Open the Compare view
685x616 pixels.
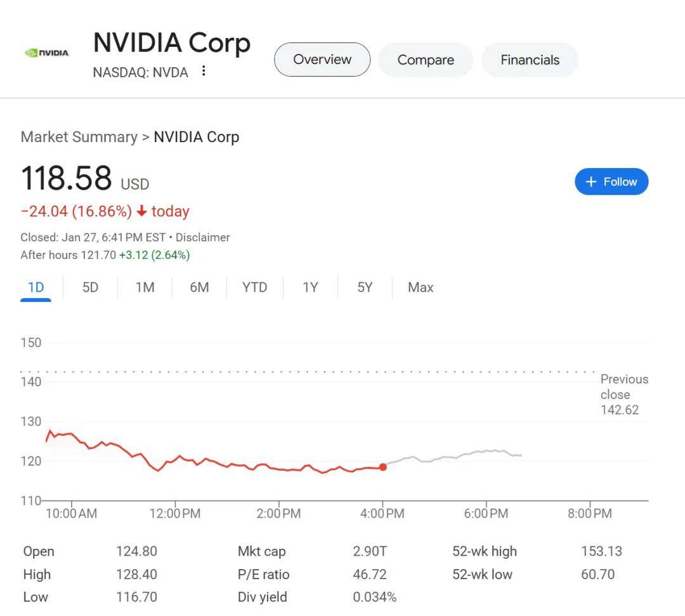click(x=426, y=59)
